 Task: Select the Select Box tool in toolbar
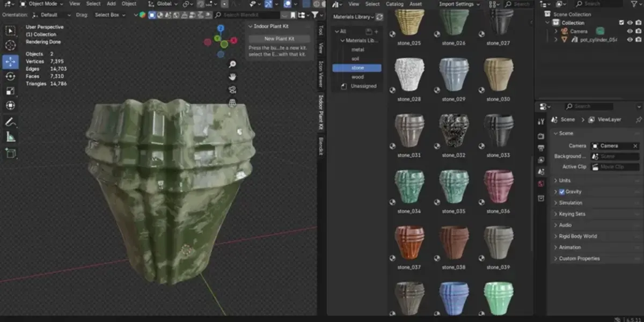tap(10, 31)
